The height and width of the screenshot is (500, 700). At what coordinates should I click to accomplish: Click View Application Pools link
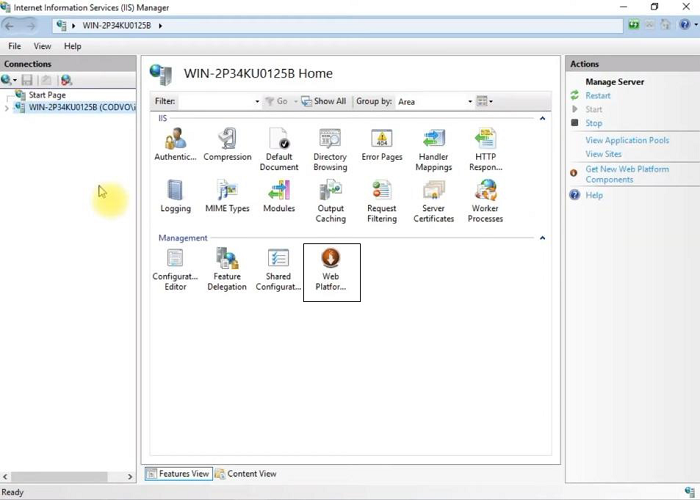coord(627,140)
